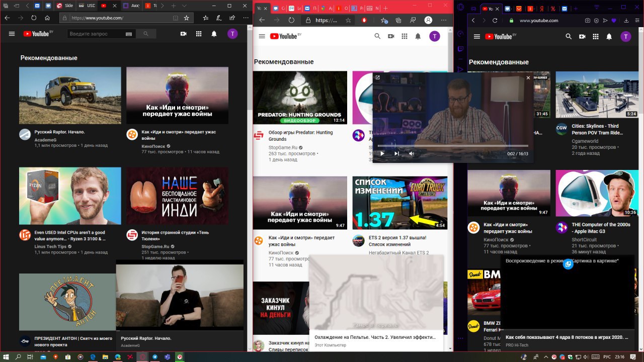Screen dimensions: 644x362
Task: Show the tab previews chevron in left Edge
Action: pos(185,6)
